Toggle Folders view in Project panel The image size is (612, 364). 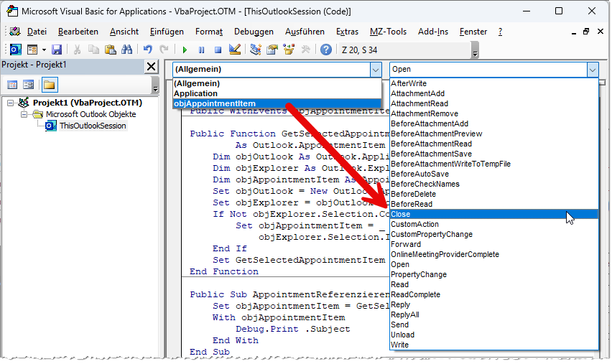click(x=49, y=85)
